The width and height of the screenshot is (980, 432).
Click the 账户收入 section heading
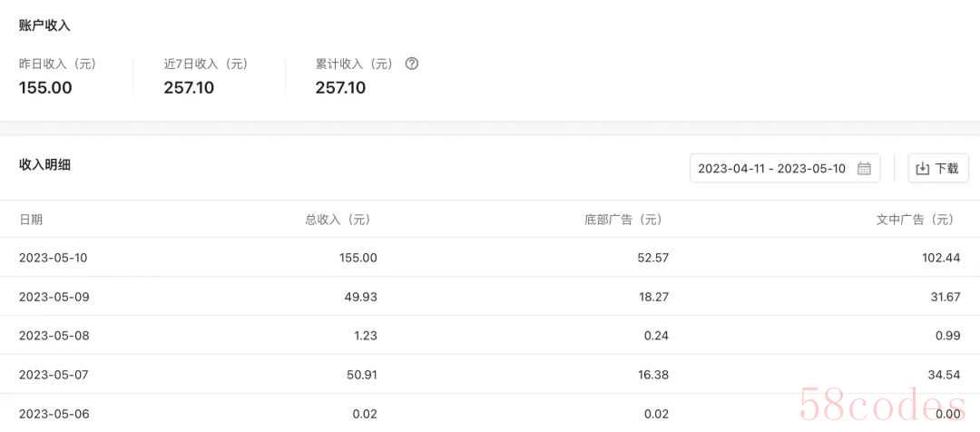44,25
